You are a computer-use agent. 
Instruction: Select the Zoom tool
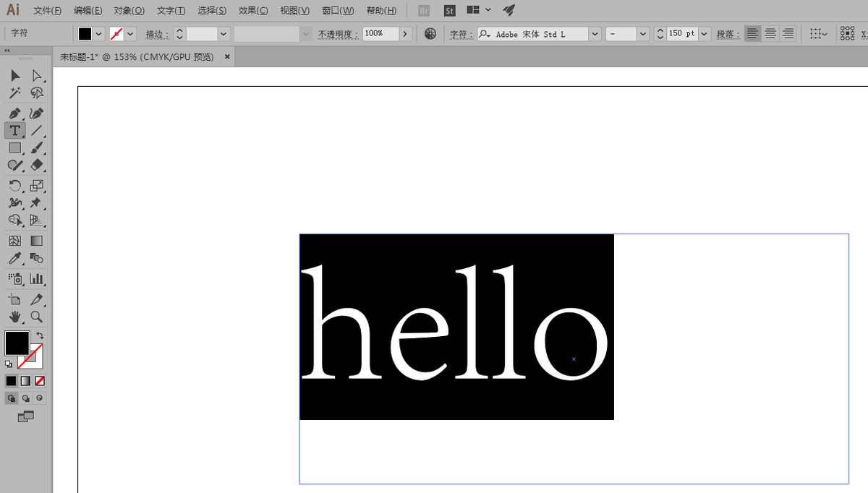tap(37, 317)
